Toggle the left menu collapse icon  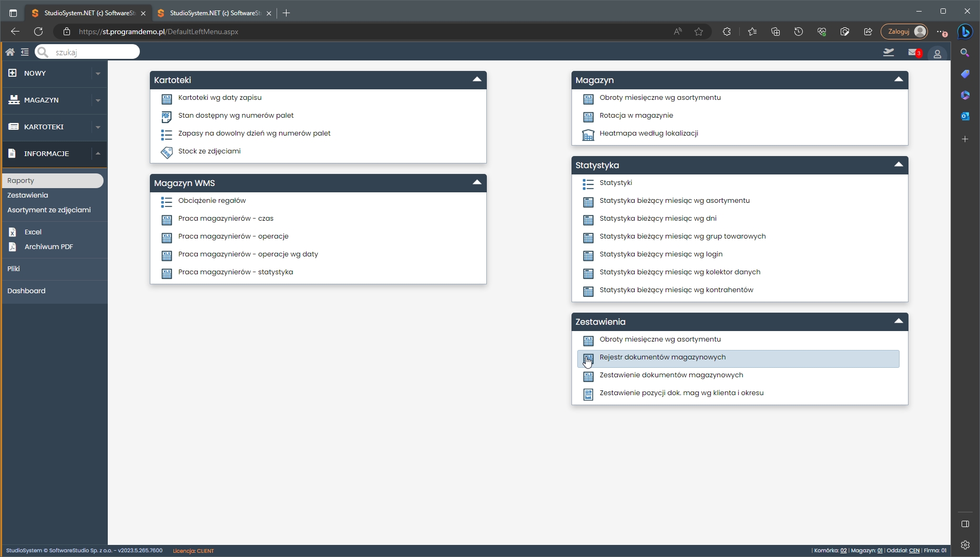tap(25, 52)
